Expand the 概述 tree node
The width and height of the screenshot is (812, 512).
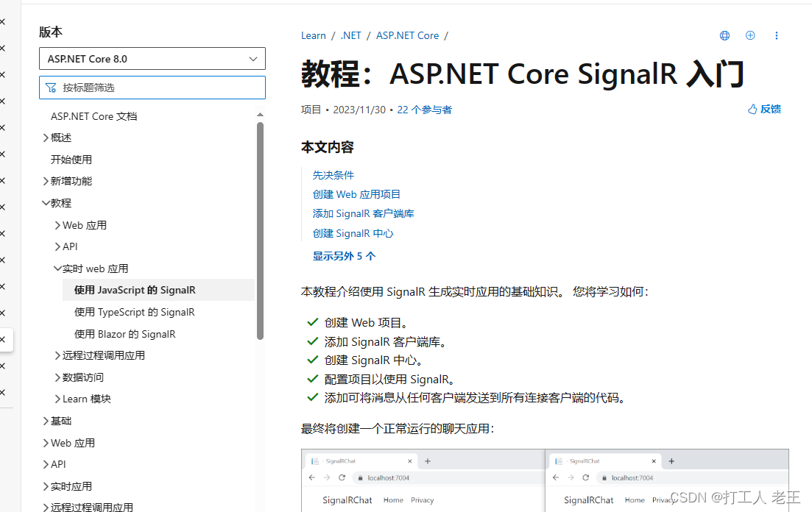click(x=46, y=138)
